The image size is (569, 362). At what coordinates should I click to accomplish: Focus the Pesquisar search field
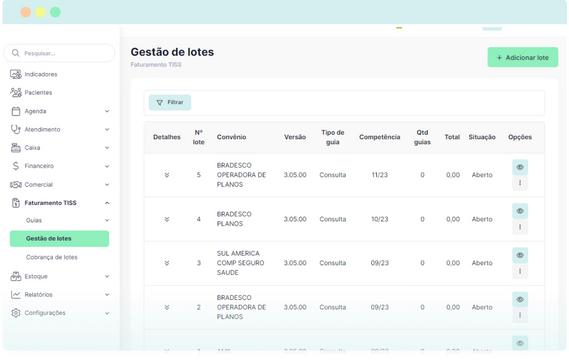click(60, 53)
